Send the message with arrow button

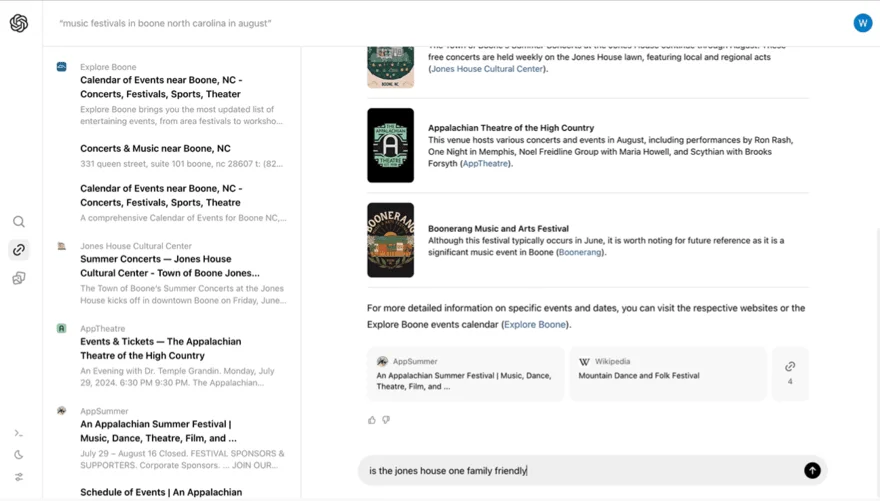pos(812,470)
